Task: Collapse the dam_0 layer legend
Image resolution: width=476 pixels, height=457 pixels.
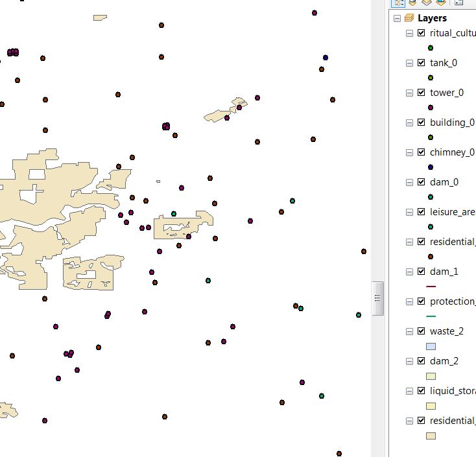Action: [409, 182]
